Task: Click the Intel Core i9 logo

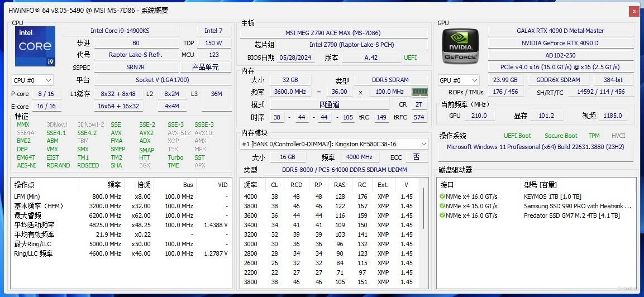Action: pyautogui.click(x=35, y=46)
